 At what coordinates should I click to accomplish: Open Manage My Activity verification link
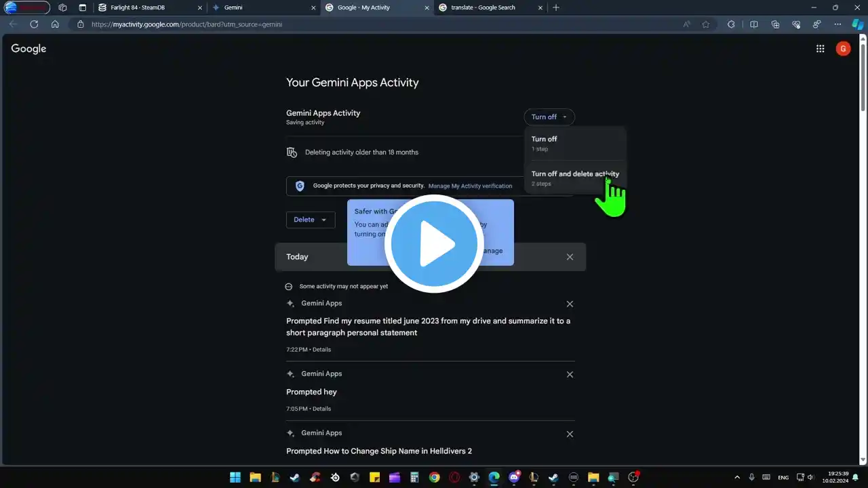coord(471,186)
